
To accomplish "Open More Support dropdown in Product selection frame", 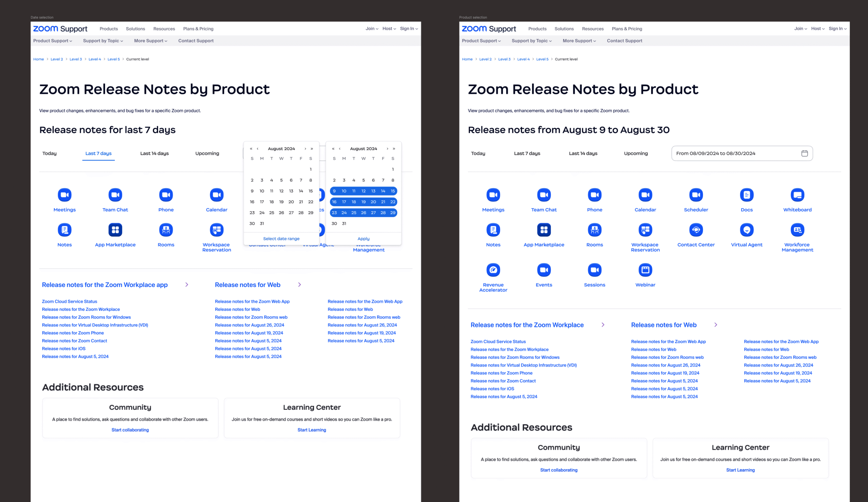I will (x=579, y=41).
